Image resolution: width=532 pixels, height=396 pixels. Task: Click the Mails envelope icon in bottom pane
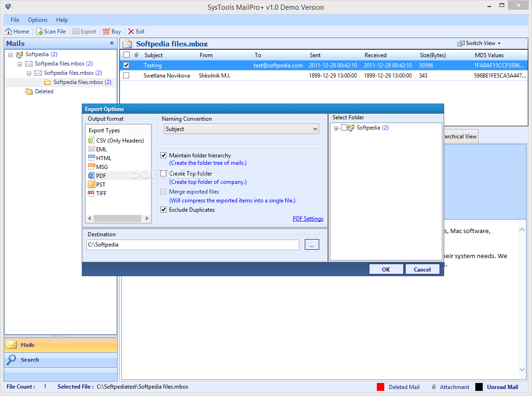coord(11,345)
